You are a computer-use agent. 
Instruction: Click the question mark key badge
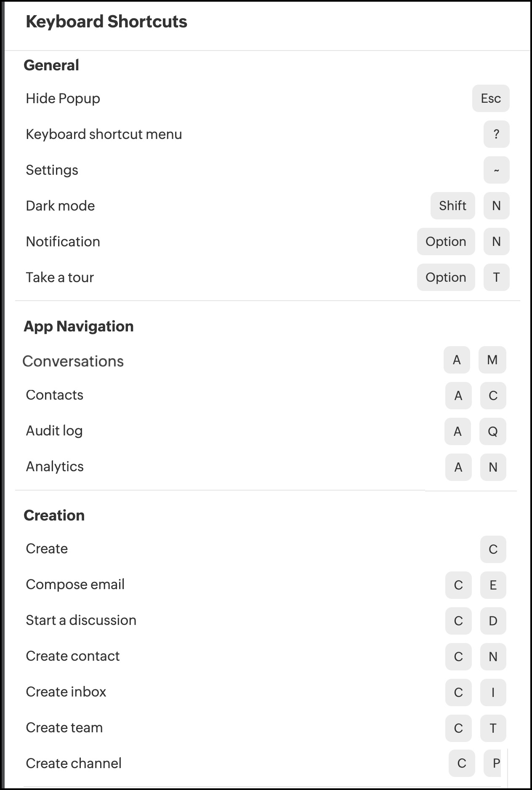(496, 134)
